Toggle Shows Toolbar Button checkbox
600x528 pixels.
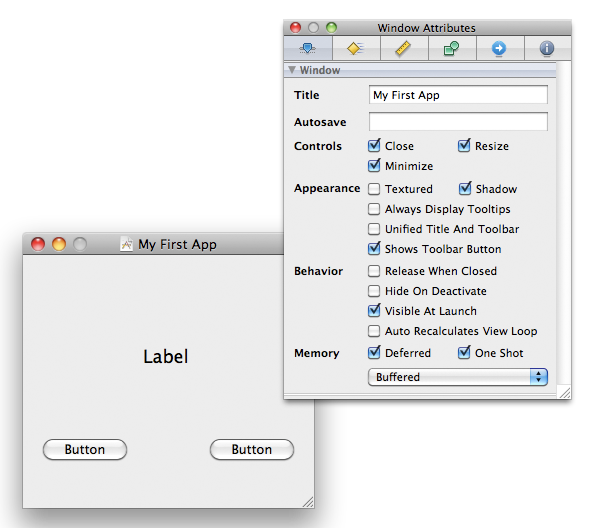tap(374, 249)
